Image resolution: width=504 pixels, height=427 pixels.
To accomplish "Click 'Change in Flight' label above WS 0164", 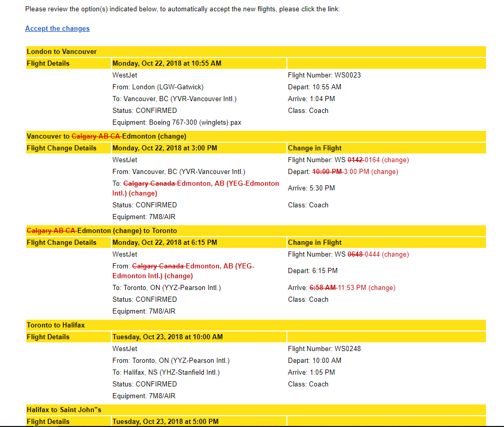I will coord(315,148).
